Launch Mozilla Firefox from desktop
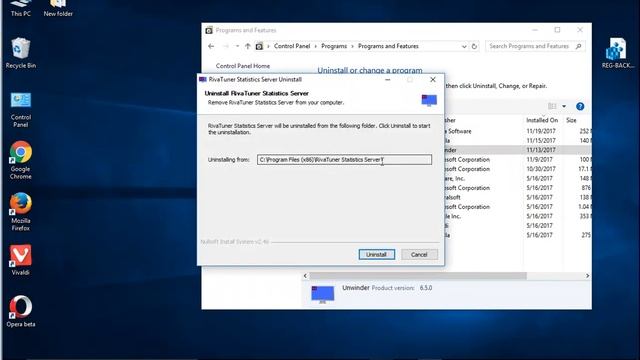The width and height of the screenshot is (640, 360). click(21, 212)
